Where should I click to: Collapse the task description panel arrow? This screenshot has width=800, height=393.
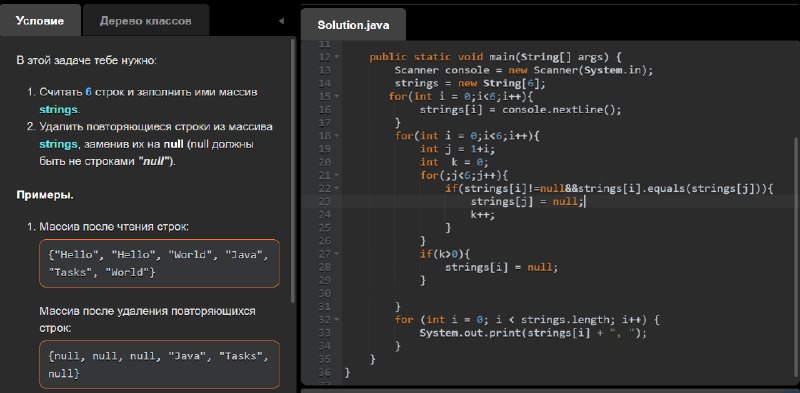tap(281, 21)
